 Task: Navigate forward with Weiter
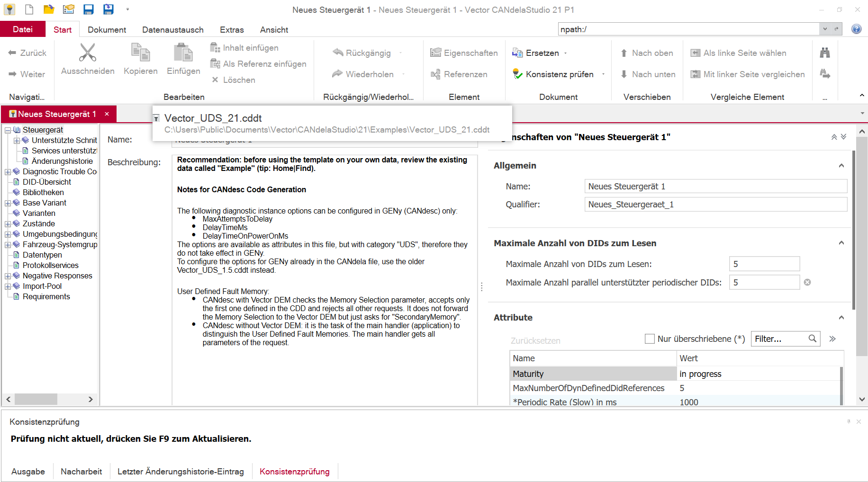click(x=27, y=74)
